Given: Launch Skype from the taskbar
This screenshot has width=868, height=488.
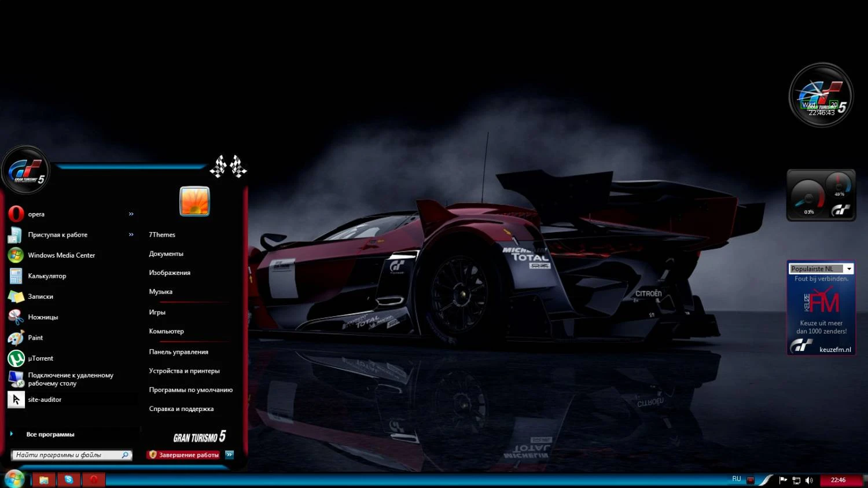Looking at the screenshot, I should [x=69, y=479].
